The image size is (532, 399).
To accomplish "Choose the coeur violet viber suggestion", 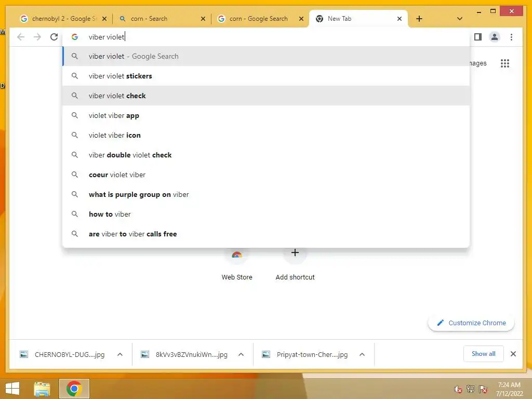I will pos(267,175).
